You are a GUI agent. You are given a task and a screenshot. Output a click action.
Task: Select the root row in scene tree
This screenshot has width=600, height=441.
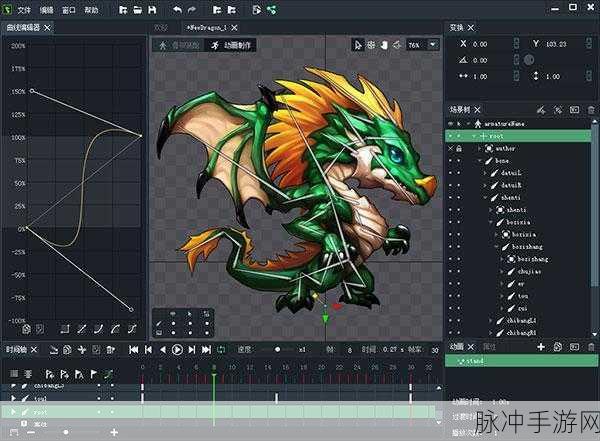pos(518,136)
